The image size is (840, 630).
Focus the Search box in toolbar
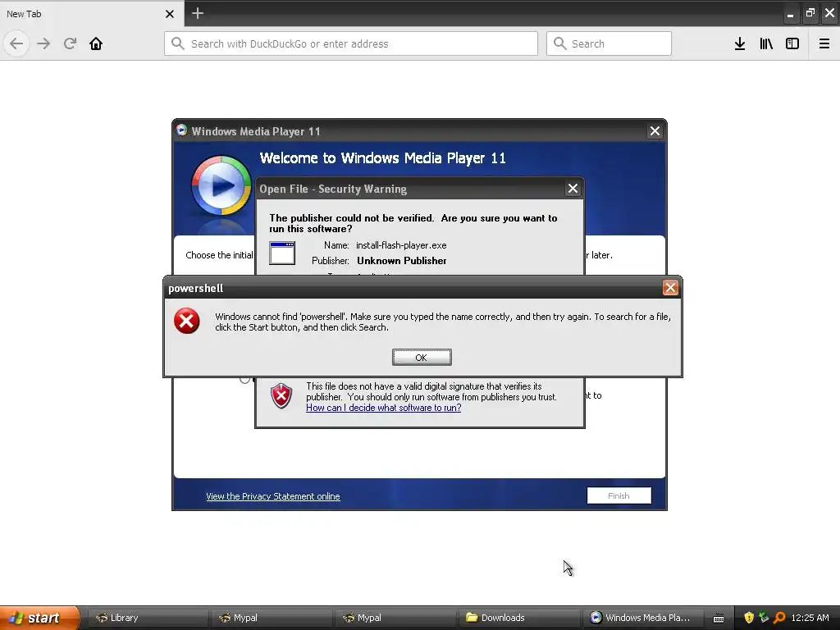point(609,43)
